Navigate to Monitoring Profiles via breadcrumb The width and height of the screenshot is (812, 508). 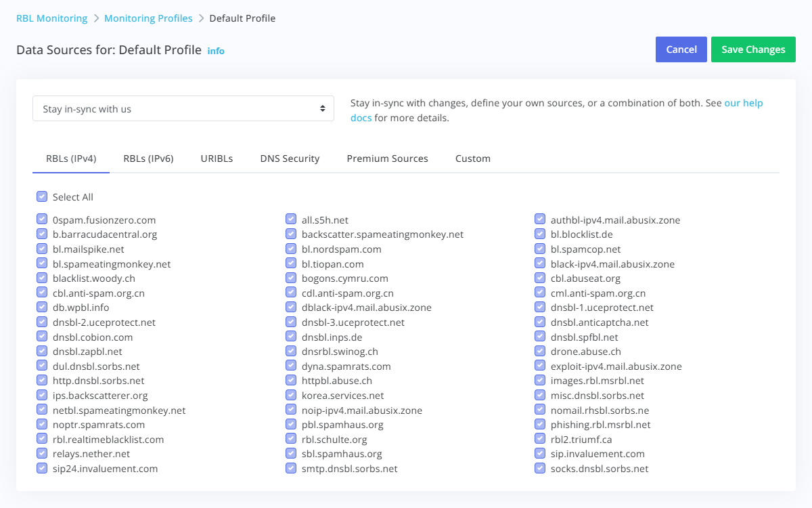click(148, 18)
